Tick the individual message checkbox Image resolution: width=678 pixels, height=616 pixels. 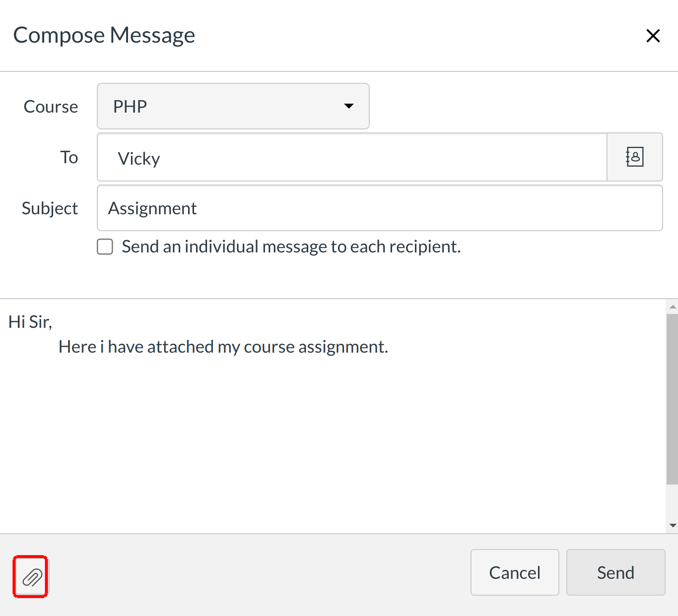pyautogui.click(x=105, y=246)
